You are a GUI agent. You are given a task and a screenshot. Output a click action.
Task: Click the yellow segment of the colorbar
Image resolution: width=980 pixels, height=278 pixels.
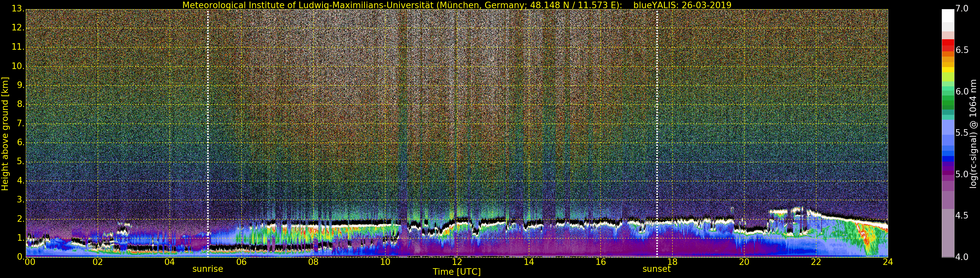point(948,69)
